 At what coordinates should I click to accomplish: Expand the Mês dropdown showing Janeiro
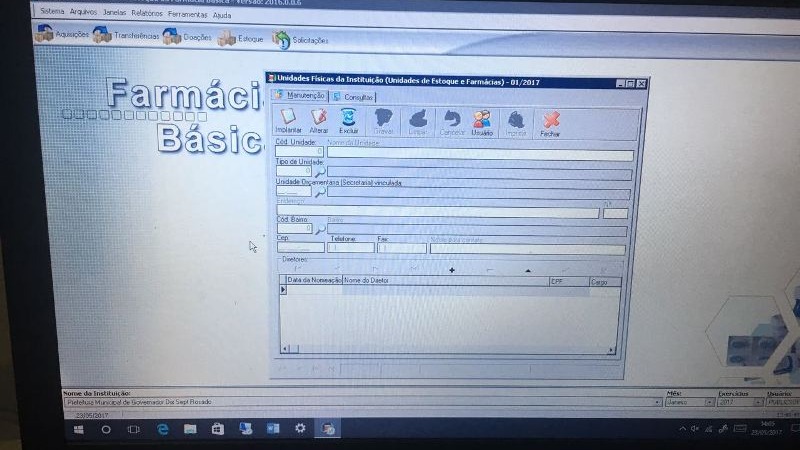(x=710, y=402)
